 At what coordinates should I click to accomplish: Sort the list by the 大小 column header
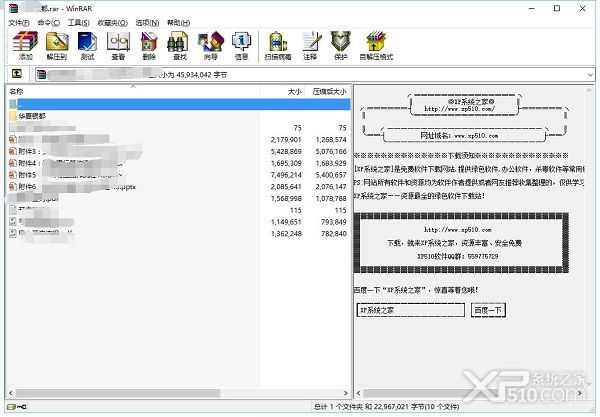282,91
